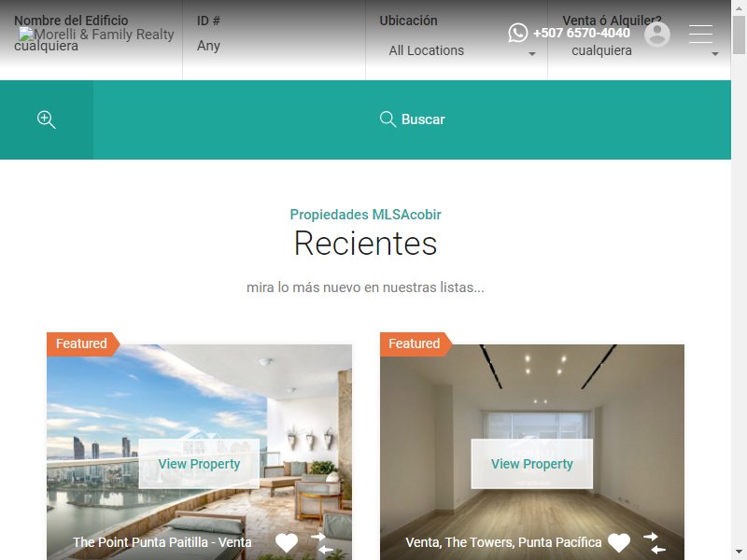
Task: Expand the Ubicación All Locations dropdown
Action: coord(457,50)
